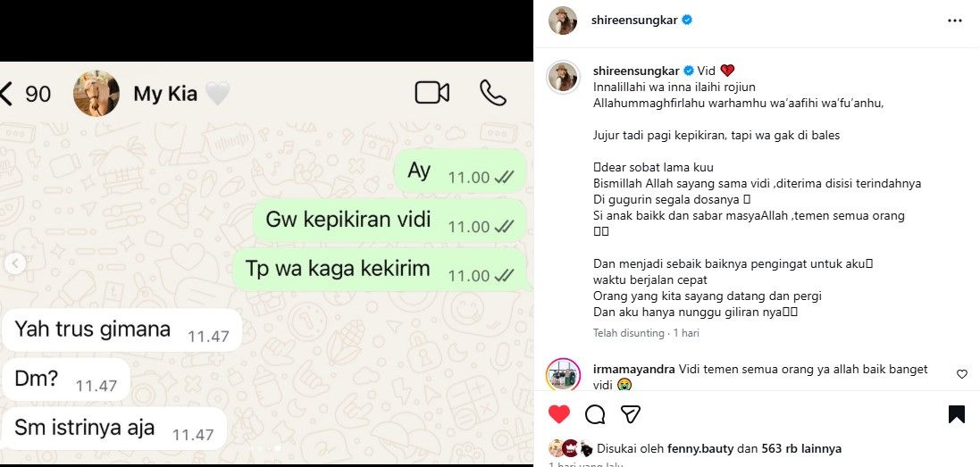Select the Gw kepikiran vidi message bubble

389,221
